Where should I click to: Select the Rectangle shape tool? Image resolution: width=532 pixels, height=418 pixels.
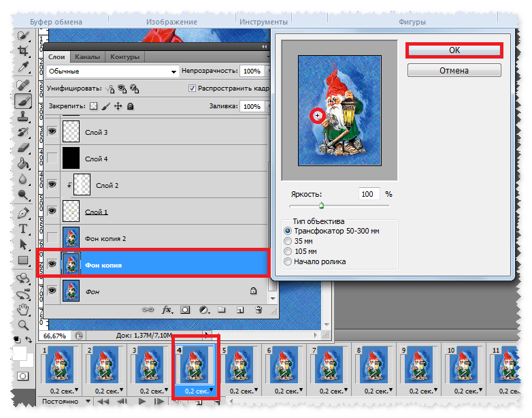[23, 260]
